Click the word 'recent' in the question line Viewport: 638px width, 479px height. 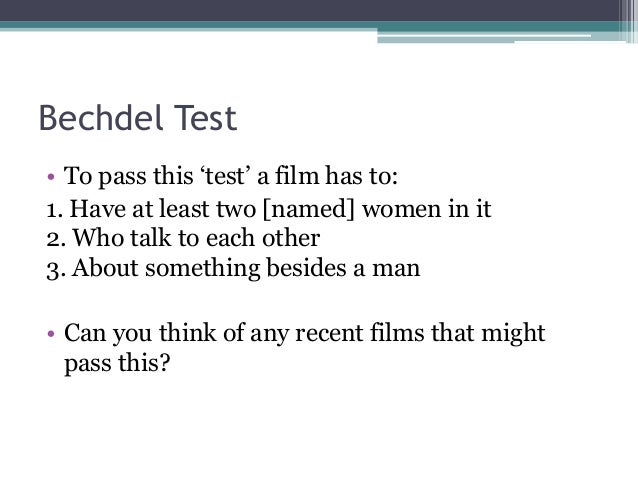(x=329, y=333)
